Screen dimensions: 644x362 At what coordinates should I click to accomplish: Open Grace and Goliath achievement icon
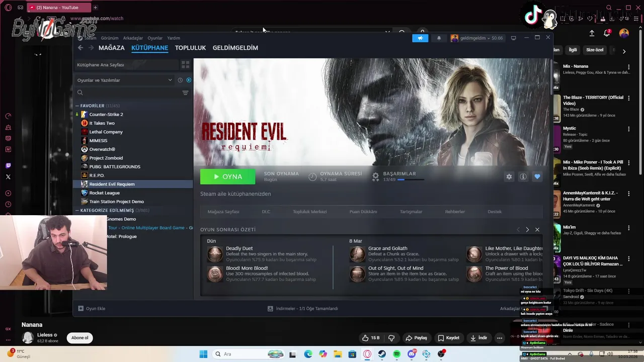pyautogui.click(x=357, y=254)
